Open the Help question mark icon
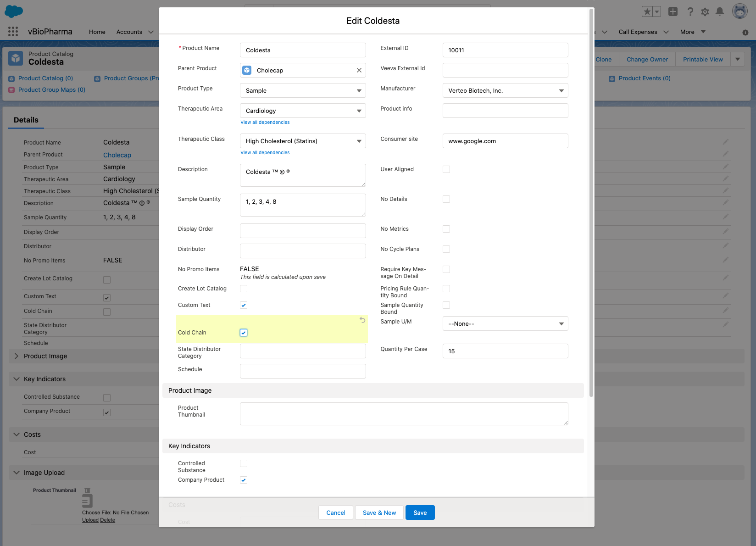Image resolution: width=756 pixels, height=546 pixels. point(690,12)
